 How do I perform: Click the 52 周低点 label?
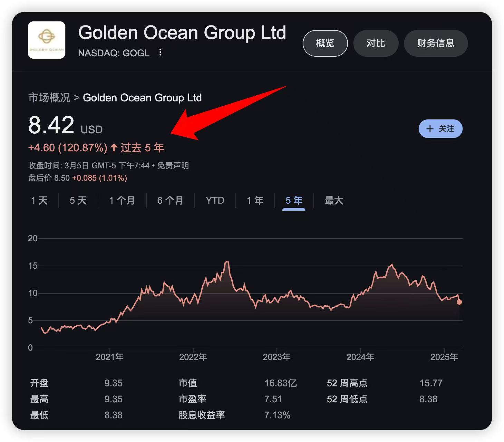click(x=347, y=399)
